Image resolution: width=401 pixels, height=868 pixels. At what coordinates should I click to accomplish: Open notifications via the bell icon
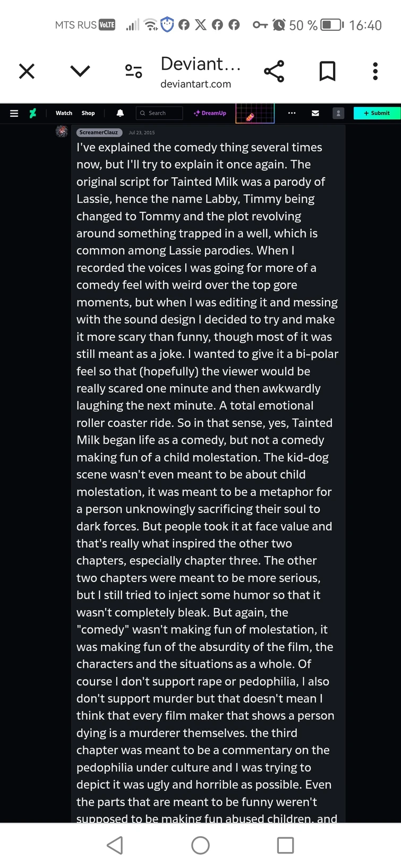(x=120, y=113)
